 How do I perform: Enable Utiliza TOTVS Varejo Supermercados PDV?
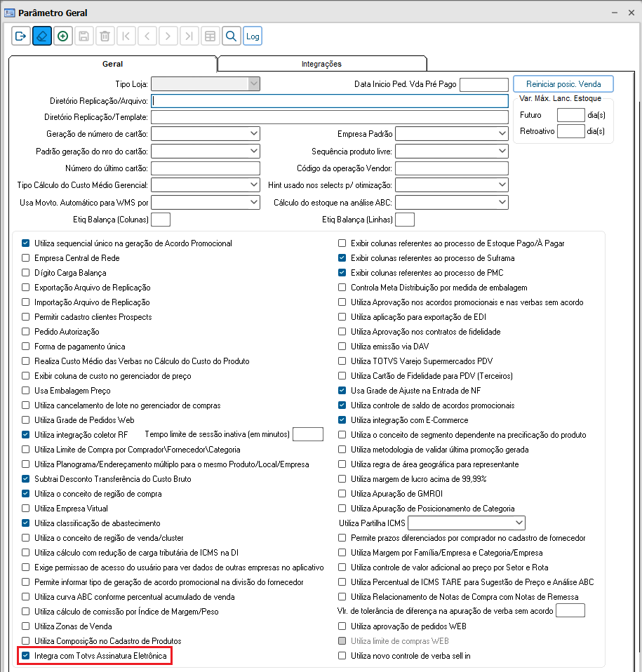click(342, 361)
